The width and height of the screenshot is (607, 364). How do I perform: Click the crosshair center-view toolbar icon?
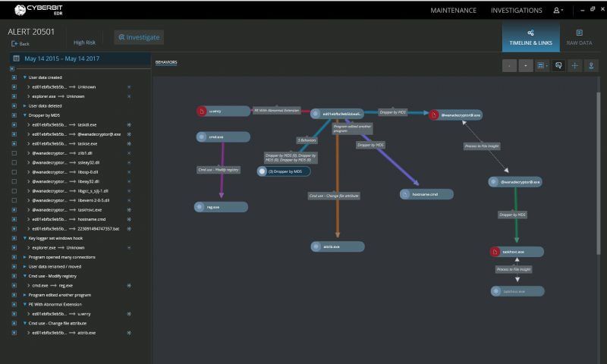574,66
